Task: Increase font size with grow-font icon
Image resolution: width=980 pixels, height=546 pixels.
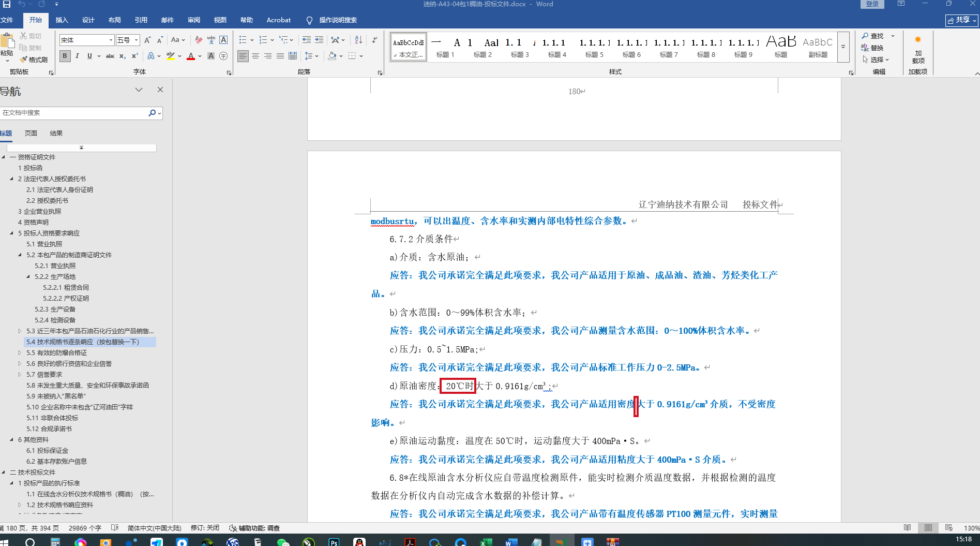Action: [147, 40]
